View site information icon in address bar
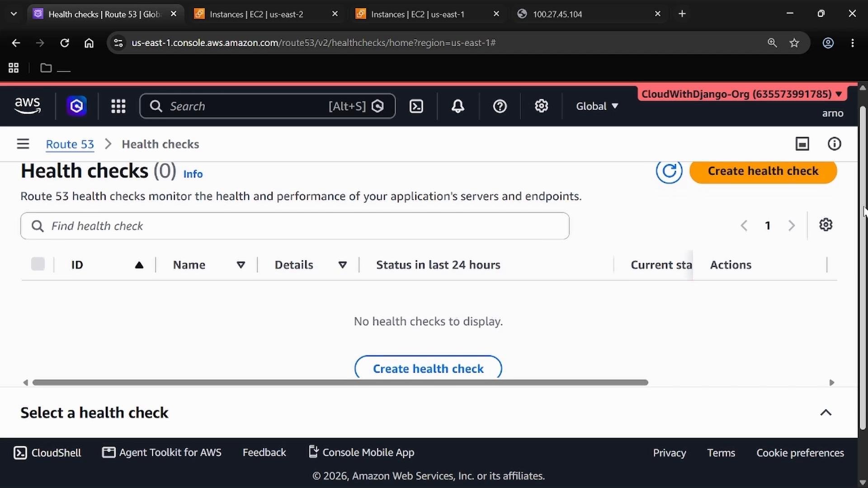 [118, 43]
